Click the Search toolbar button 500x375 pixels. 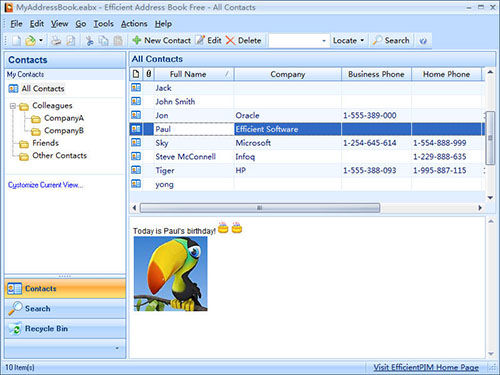pyautogui.click(x=391, y=40)
